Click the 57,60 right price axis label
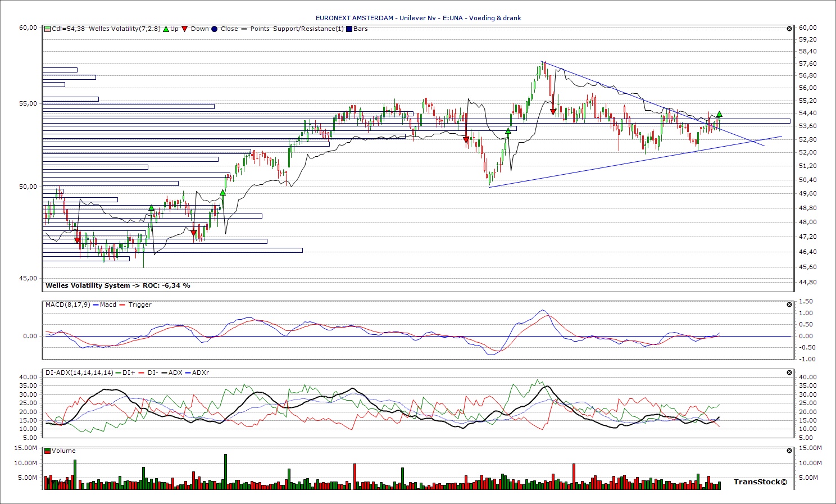836x504 pixels. (807, 63)
